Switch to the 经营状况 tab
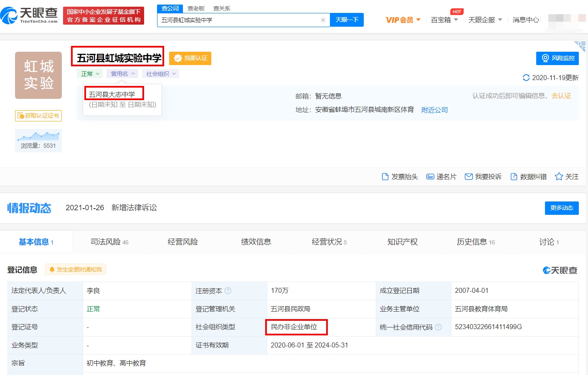This screenshot has height=375, width=588. coord(329,242)
